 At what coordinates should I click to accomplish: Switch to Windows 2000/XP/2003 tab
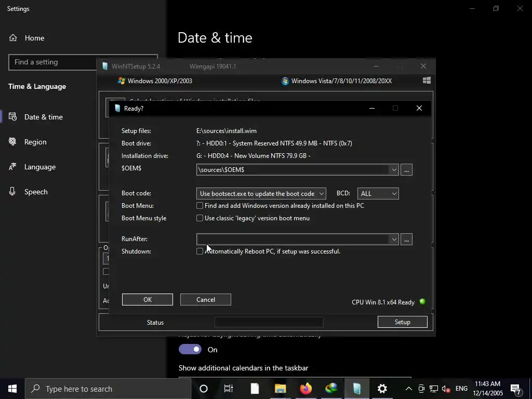(x=155, y=81)
